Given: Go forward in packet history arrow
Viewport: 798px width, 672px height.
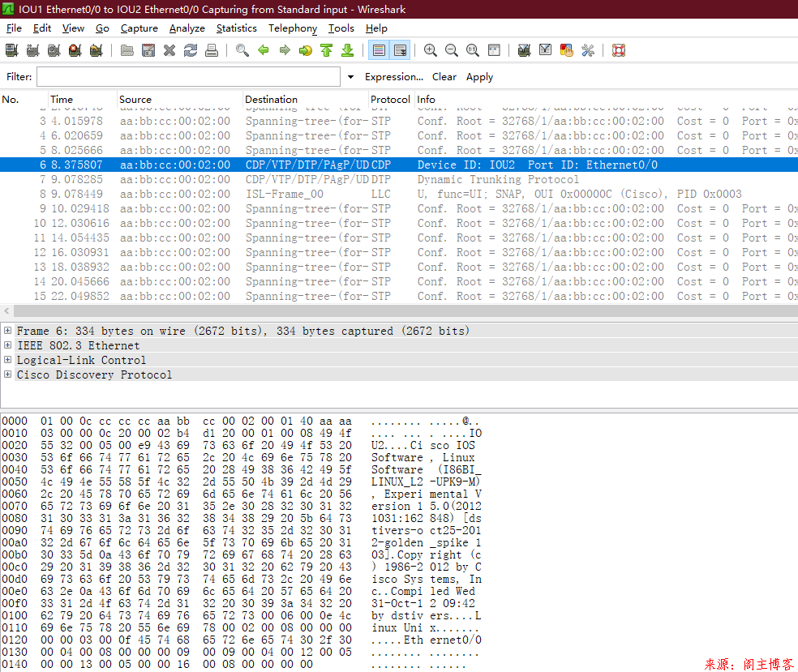Looking at the screenshot, I should (x=285, y=50).
